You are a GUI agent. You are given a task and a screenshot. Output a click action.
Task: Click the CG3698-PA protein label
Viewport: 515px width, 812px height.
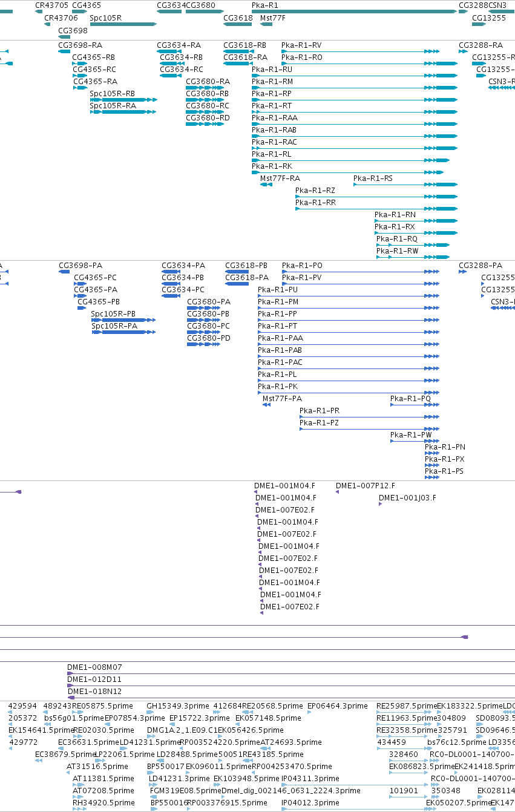point(80,265)
